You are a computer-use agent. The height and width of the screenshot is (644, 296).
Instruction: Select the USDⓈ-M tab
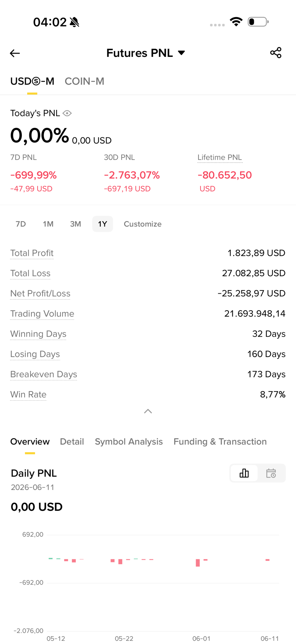tap(32, 81)
